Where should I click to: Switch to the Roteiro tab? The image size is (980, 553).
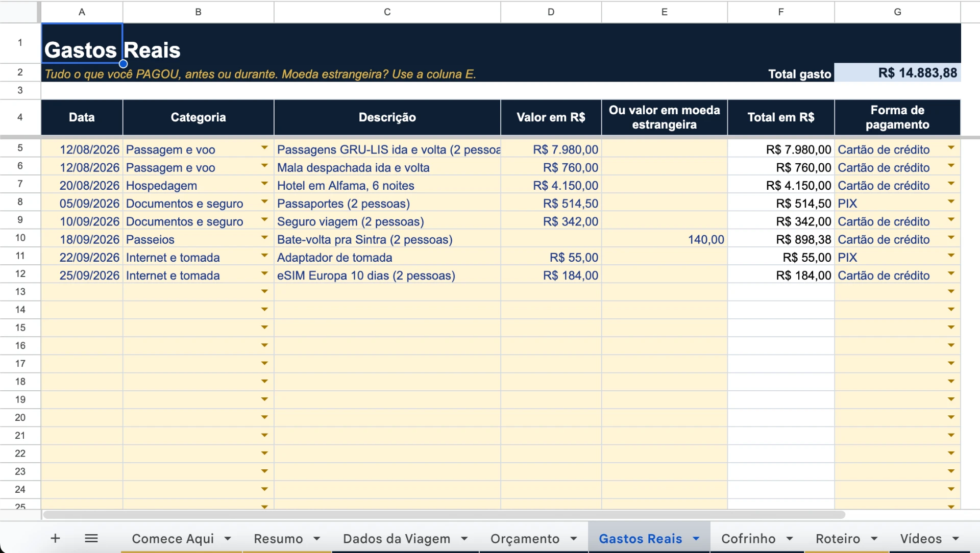838,539
